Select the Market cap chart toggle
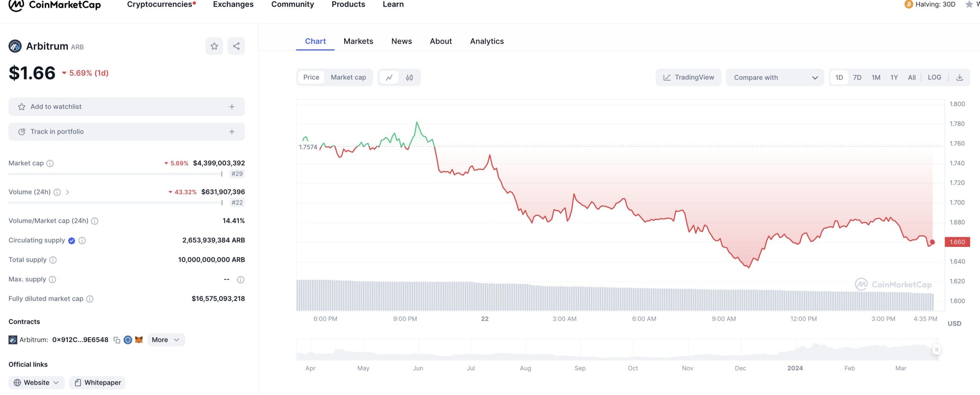Screen dimensions: 980x395 348,77
